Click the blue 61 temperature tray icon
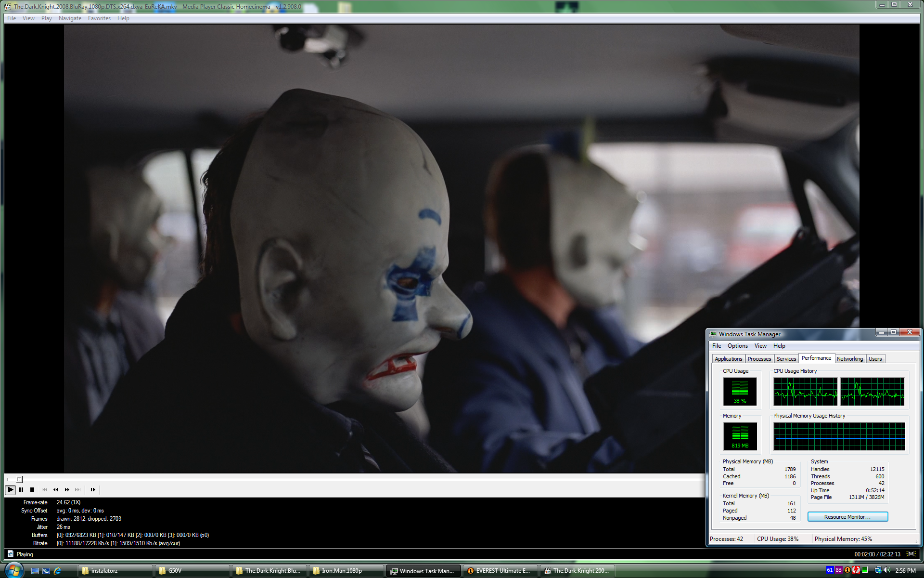This screenshot has height=578, width=924. tap(830, 570)
